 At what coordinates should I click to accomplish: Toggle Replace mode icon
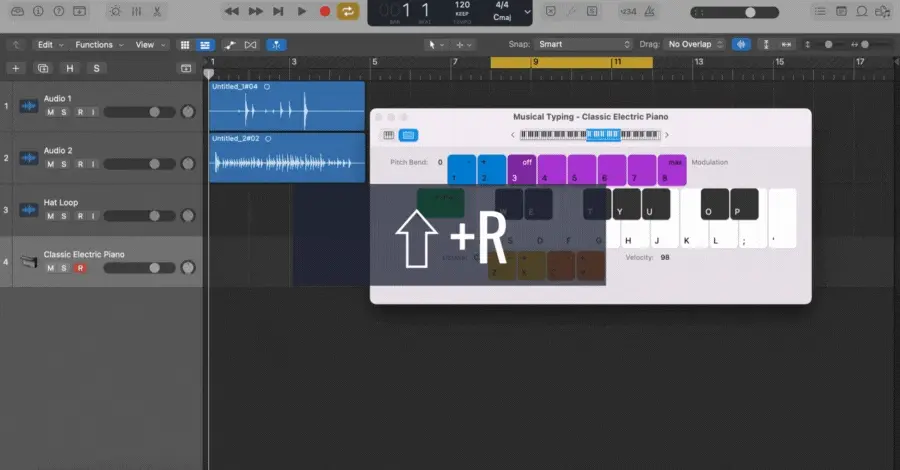pos(550,11)
